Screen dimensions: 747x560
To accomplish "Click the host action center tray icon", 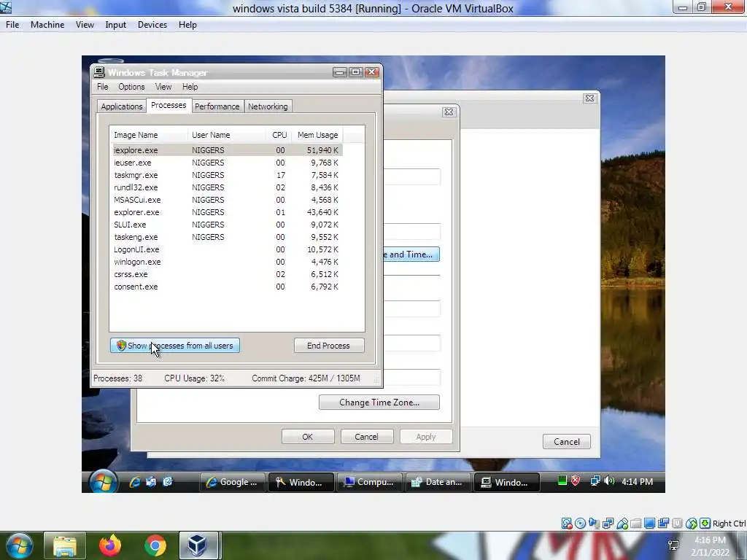I will [x=673, y=545].
